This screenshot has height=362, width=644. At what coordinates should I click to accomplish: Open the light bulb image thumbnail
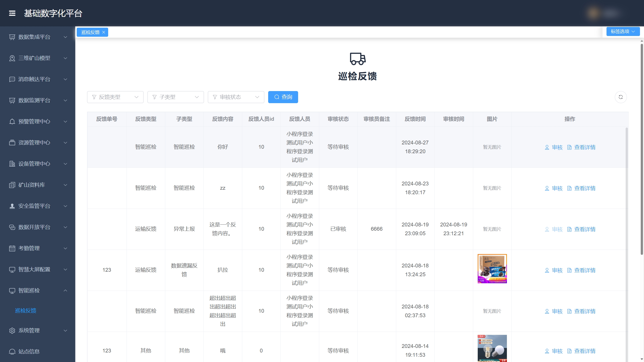click(x=492, y=348)
